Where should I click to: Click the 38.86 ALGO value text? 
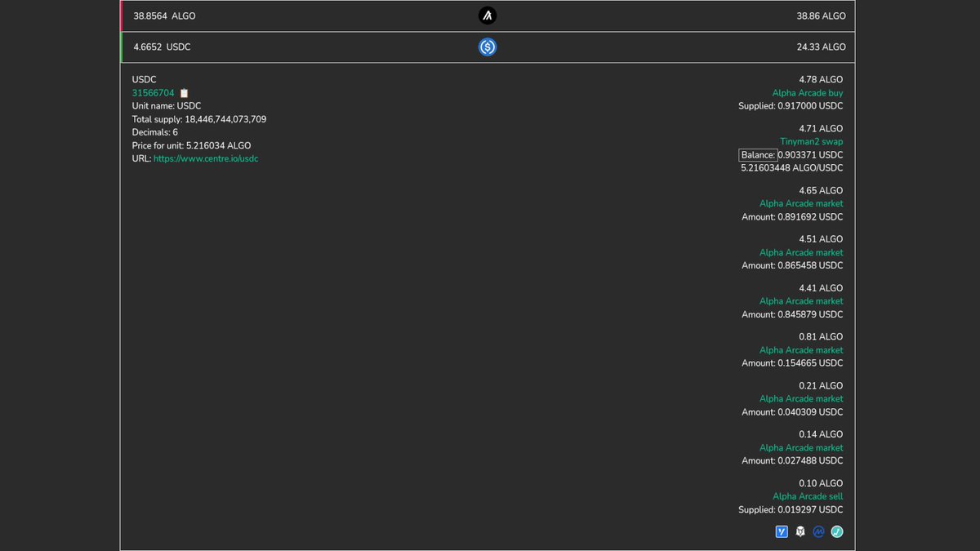coord(822,16)
